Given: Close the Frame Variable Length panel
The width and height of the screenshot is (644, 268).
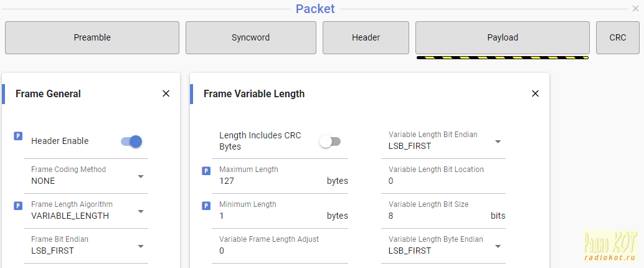Looking at the screenshot, I should 535,93.
